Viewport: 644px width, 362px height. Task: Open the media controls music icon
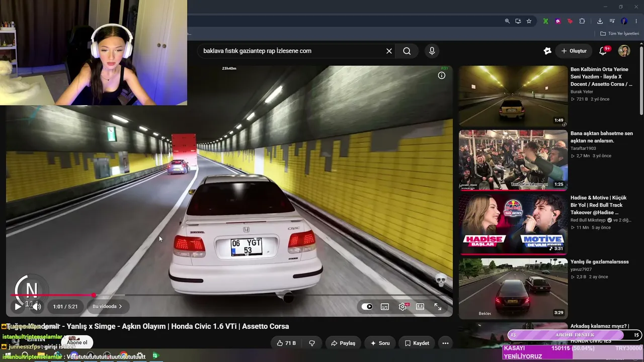point(612,21)
